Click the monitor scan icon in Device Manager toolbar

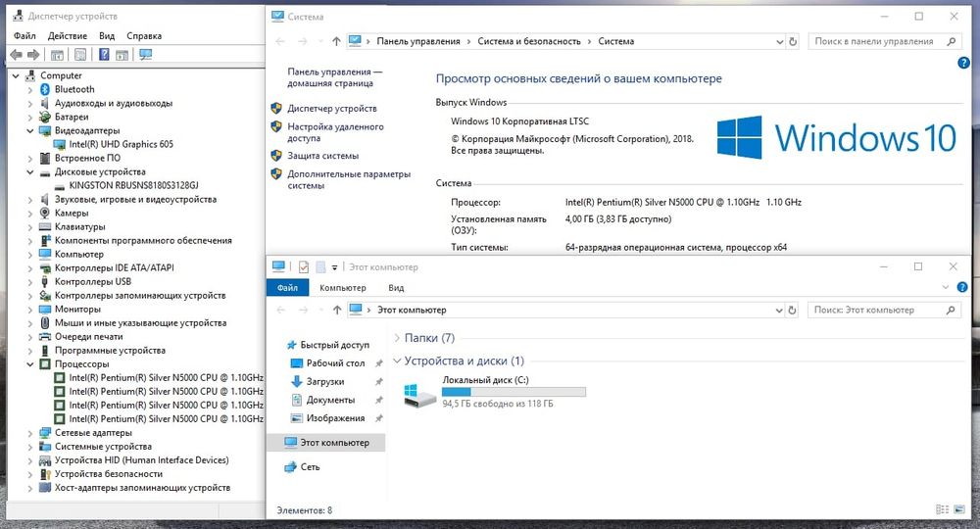(x=146, y=55)
